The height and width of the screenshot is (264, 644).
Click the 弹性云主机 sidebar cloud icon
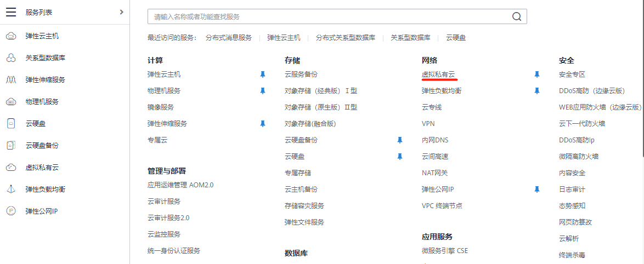(x=10, y=36)
